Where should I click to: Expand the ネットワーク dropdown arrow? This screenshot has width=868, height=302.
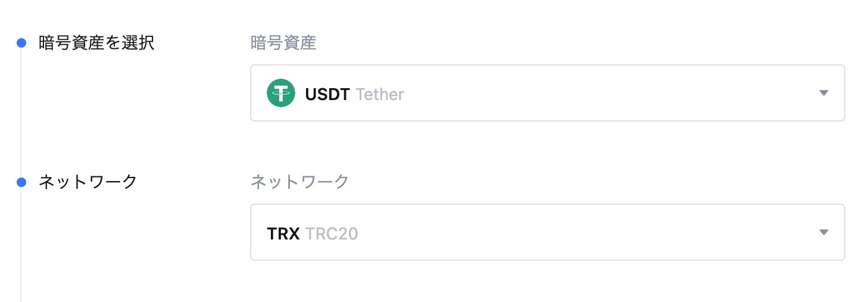pyautogui.click(x=824, y=232)
